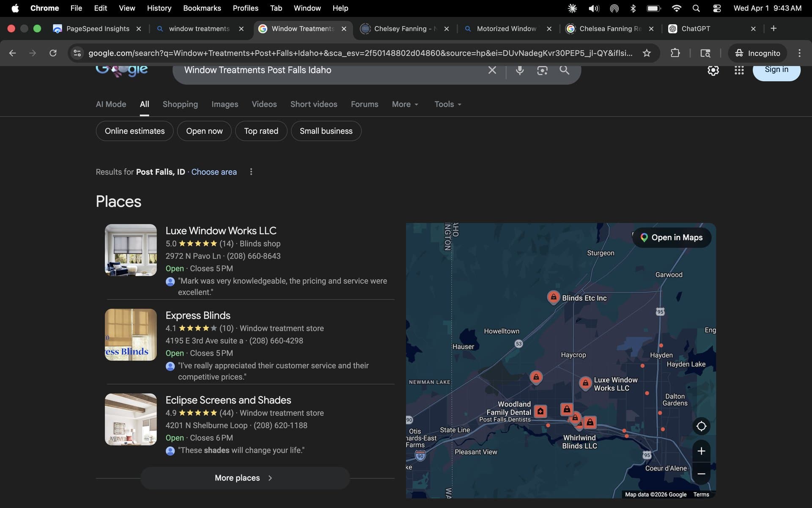Bookmark this page with the star icon
Viewport: 812px width, 508px height.
pos(647,53)
